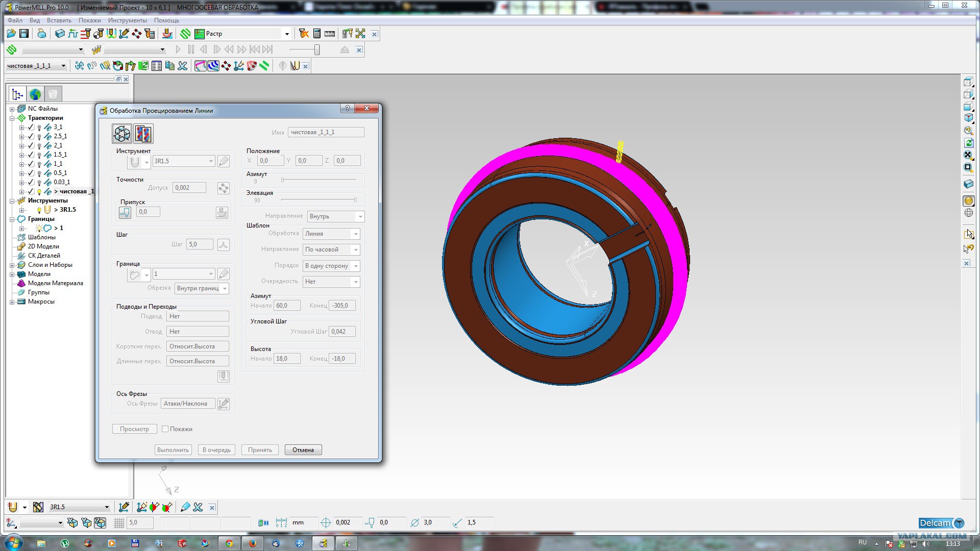Open the recycle bin tab in the explorer
This screenshot has height=551, width=980.
pyautogui.click(x=53, y=94)
